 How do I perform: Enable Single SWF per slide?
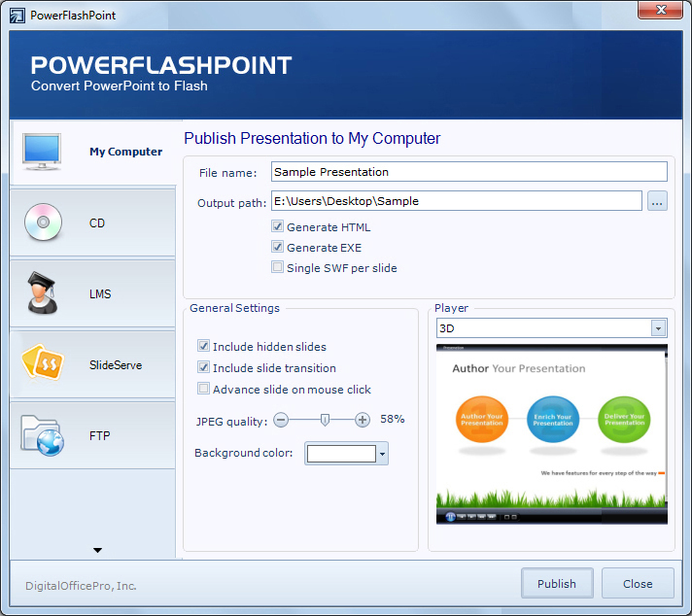tap(278, 268)
